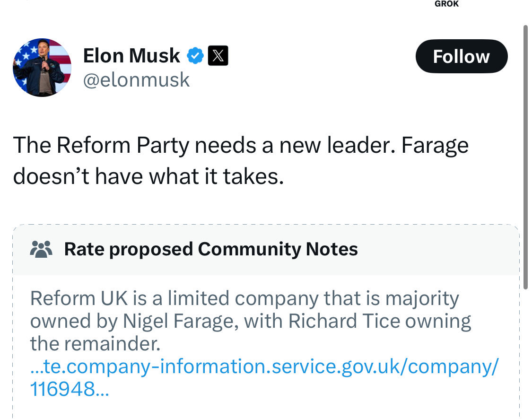Open Elon Musk's profile picture

click(42, 68)
